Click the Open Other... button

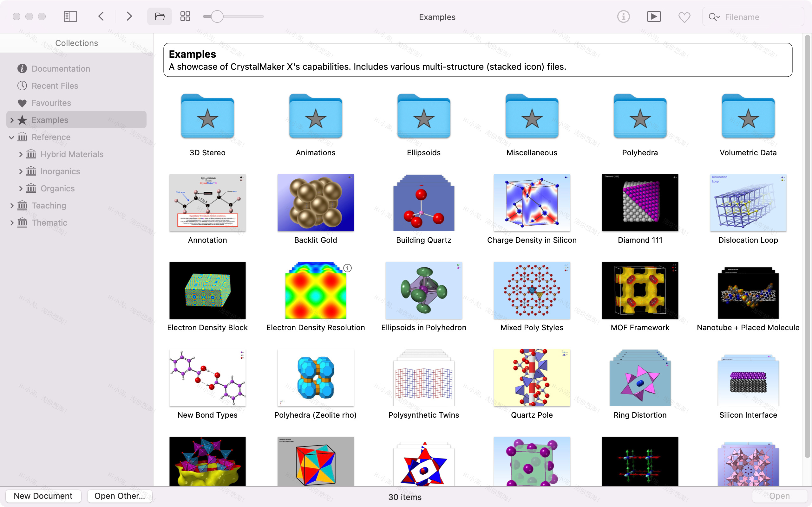[119, 496]
